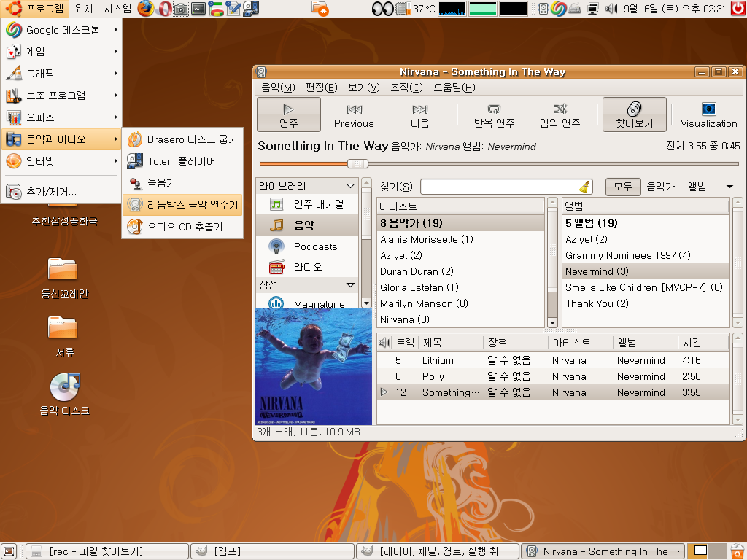Expand 인터넷 submenu
Viewport: 747px width, 560px height.
click(61, 161)
